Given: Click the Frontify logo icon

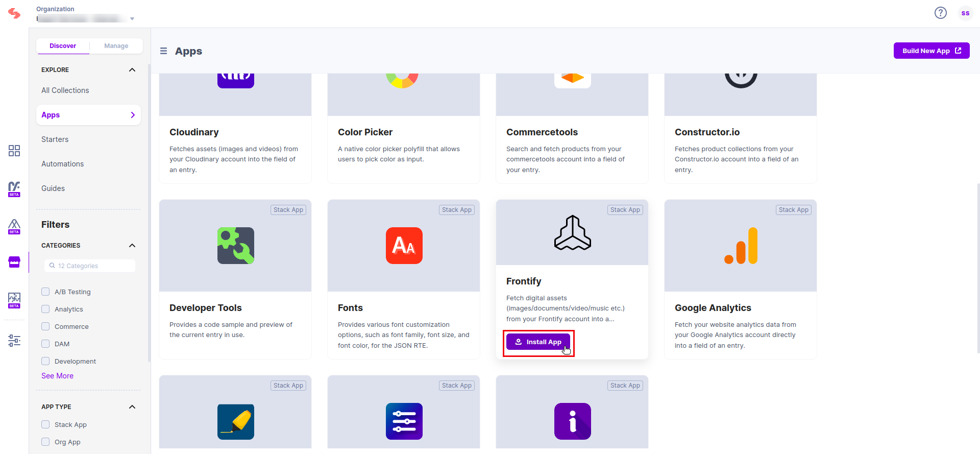Looking at the screenshot, I should click(573, 232).
